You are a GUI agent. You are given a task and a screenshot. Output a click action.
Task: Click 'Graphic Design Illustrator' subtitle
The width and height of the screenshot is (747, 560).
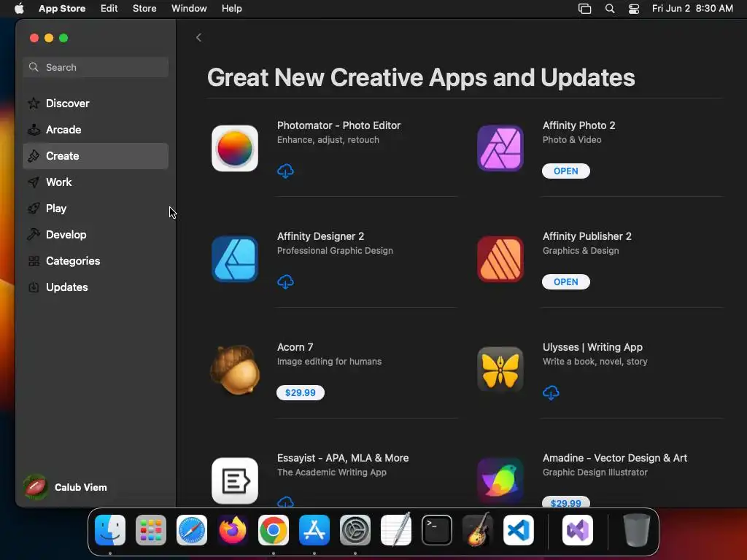(x=595, y=472)
